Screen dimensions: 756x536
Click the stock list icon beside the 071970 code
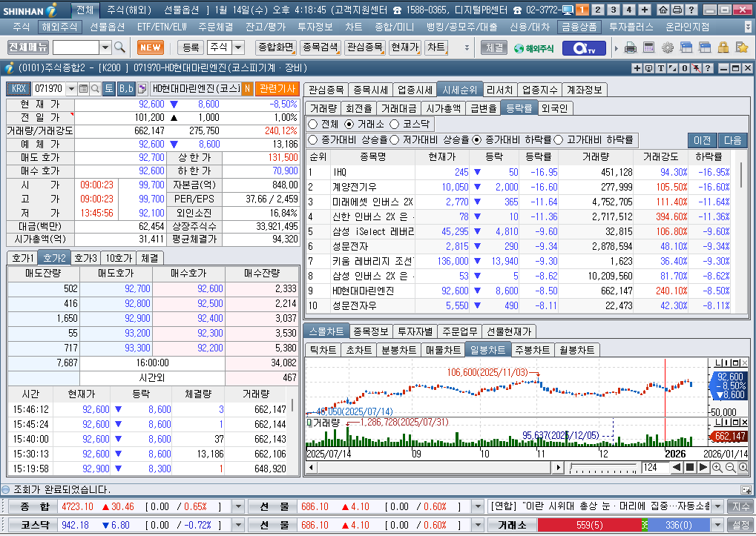[83, 89]
